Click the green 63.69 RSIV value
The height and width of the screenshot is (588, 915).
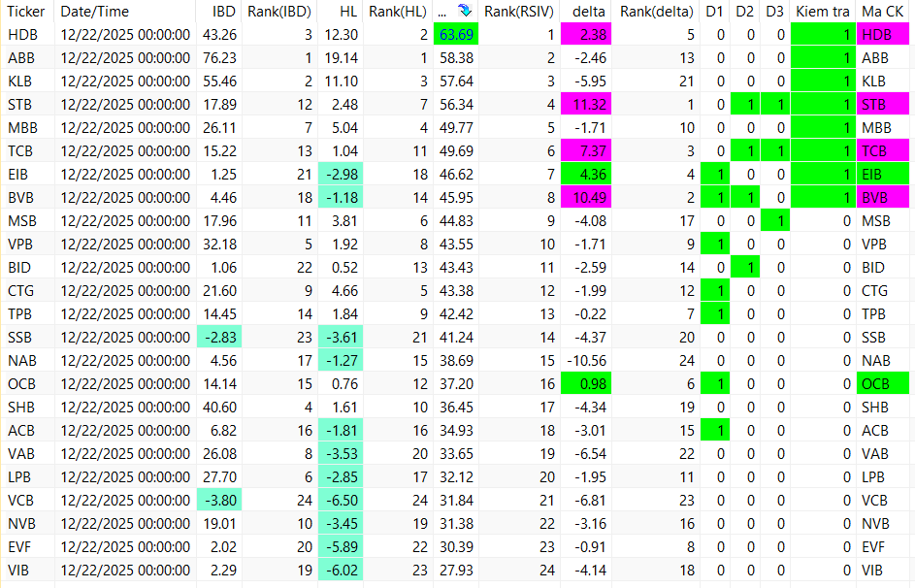point(456,34)
